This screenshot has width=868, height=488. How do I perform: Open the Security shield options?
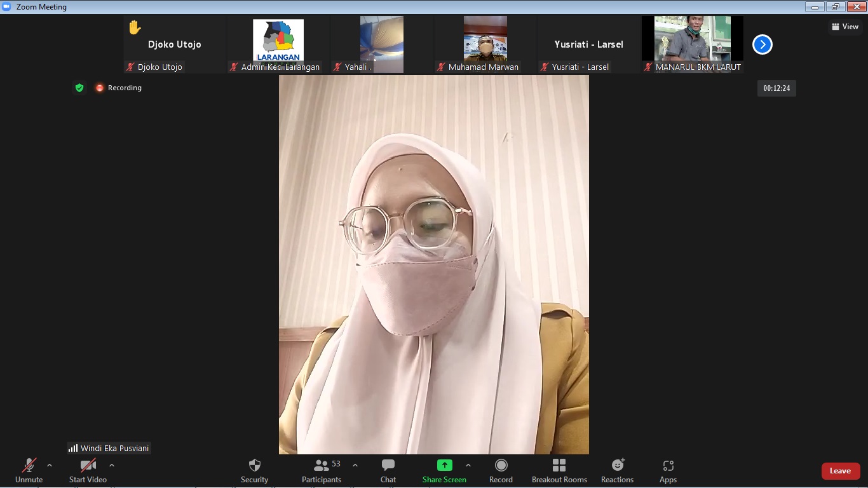click(254, 471)
